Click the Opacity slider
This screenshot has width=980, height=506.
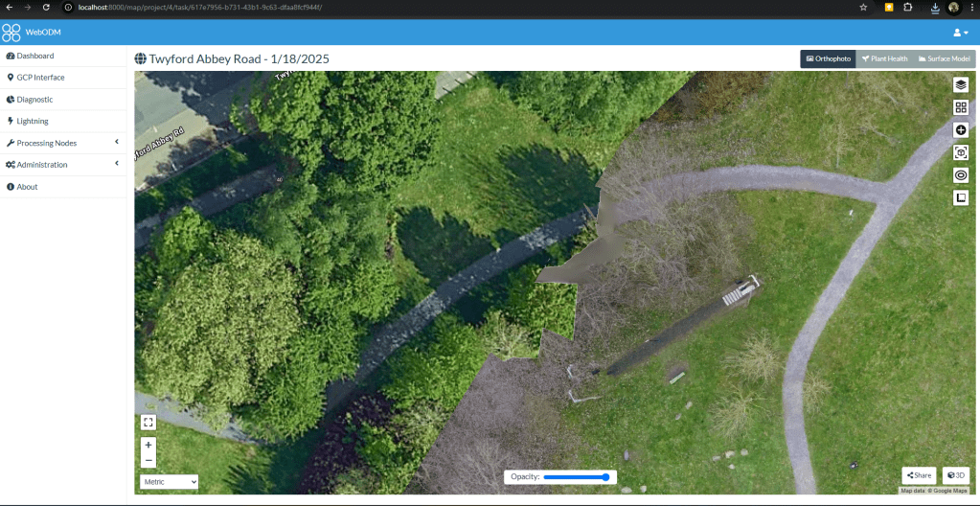coord(577,476)
